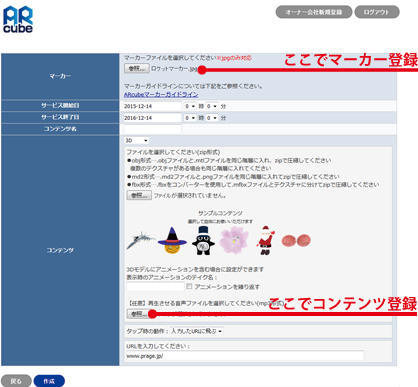Browse for a marker jpg file
This screenshot has width=418, height=387.
pos(136,69)
